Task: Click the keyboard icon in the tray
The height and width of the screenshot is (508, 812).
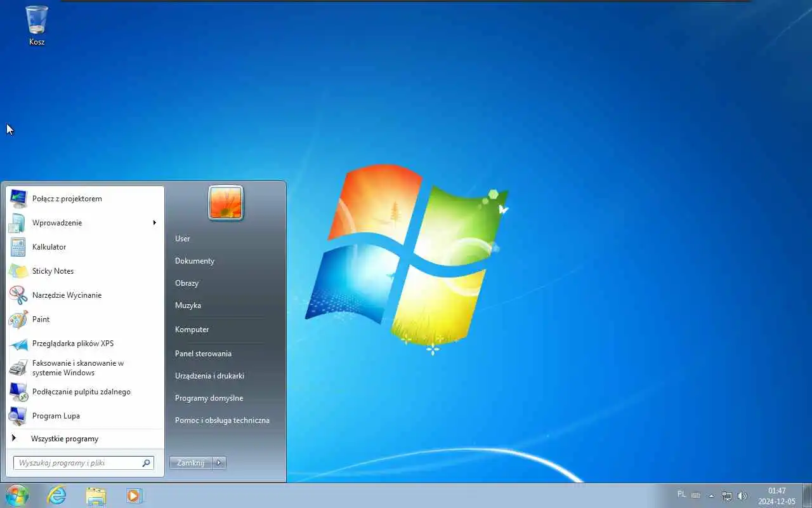Action: pyautogui.click(x=696, y=495)
